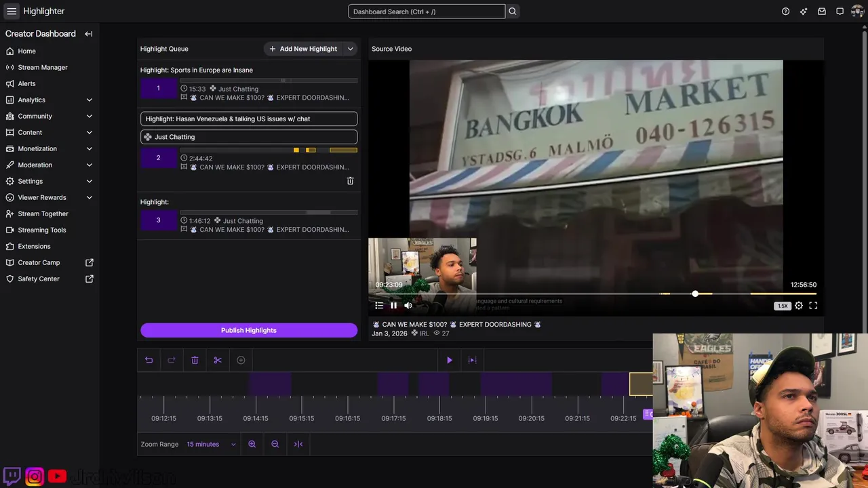The height and width of the screenshot is (488, 868).
Task: Open video player settings gear
Action: pos(799,306)
